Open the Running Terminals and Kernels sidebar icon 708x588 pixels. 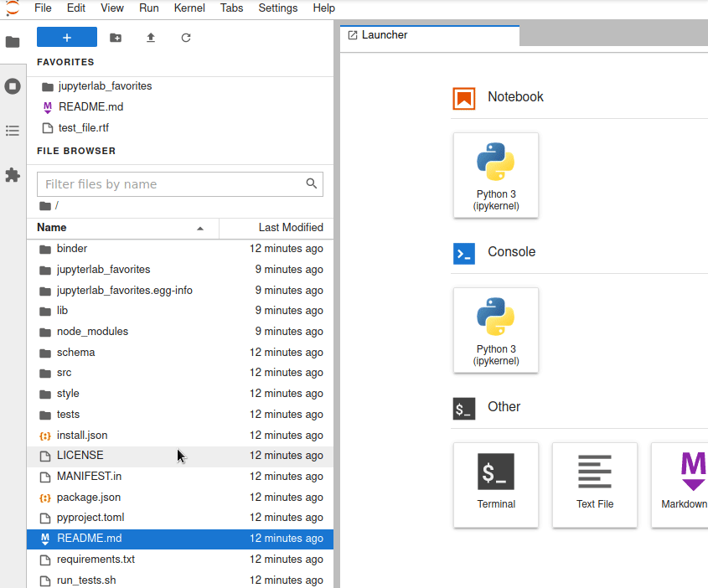point(13,86)
